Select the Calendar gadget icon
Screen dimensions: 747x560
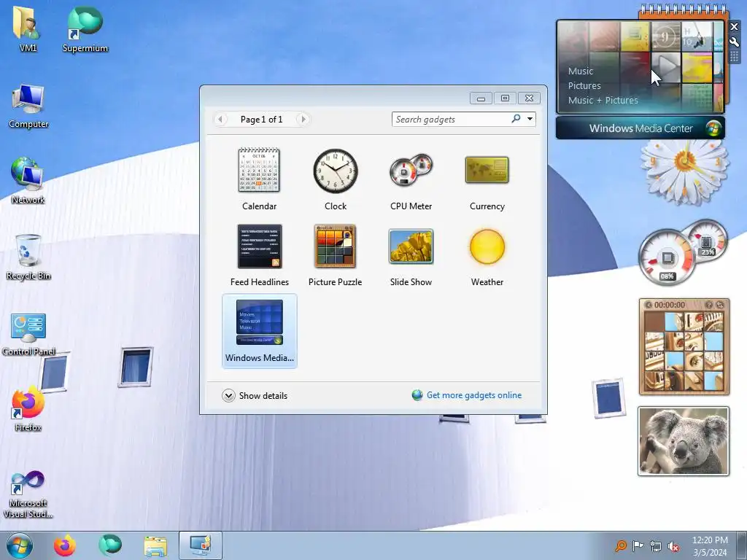coord(259,170)
